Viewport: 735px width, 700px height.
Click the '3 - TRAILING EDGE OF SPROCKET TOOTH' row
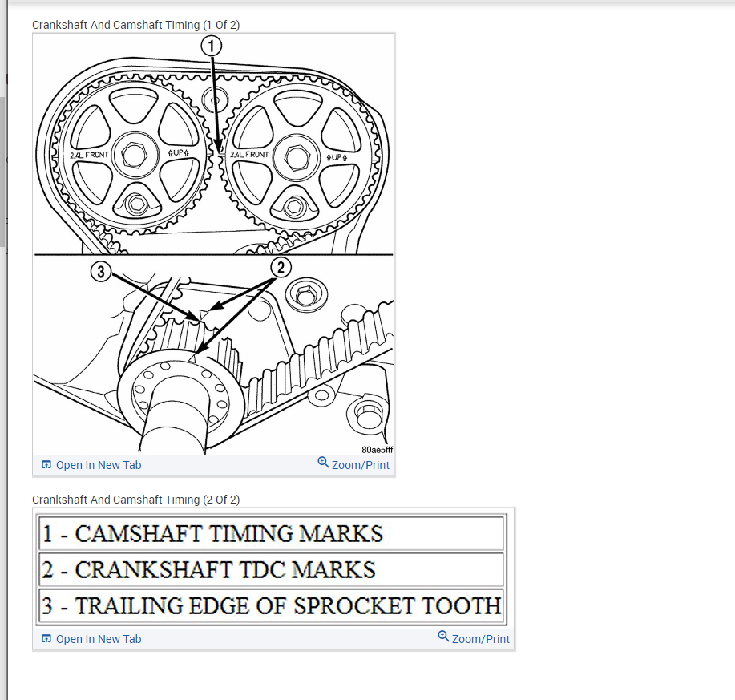click(272, 605)
